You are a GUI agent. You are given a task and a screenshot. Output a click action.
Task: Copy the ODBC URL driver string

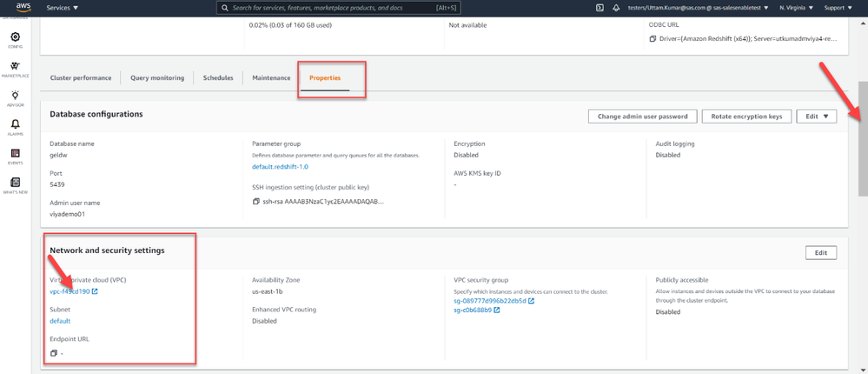click(653, 39)
